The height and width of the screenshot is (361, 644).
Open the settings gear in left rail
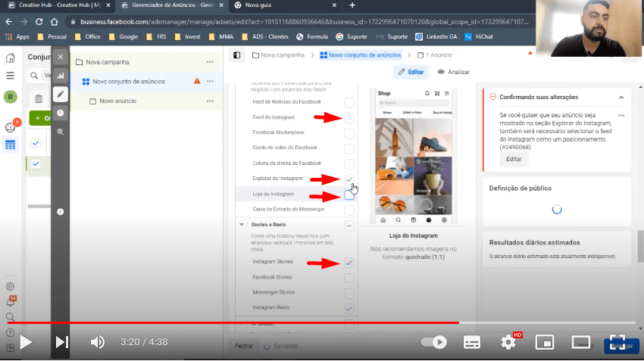click(11, 286)
